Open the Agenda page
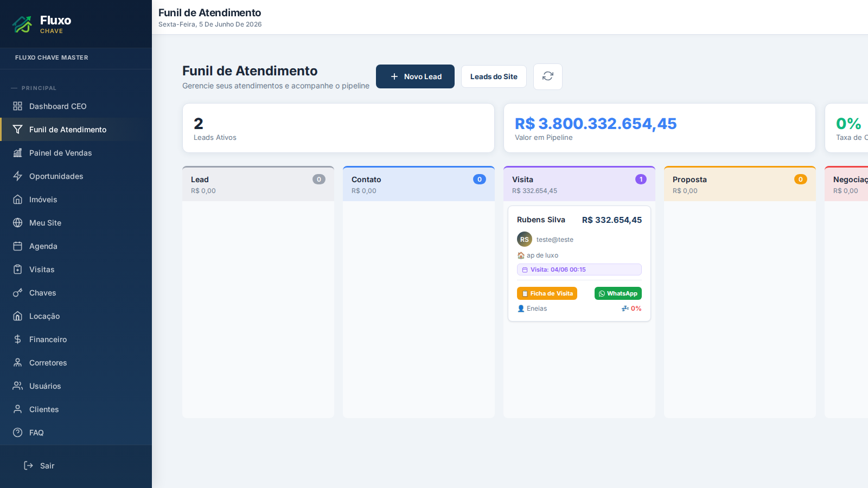 pos(76,246)
